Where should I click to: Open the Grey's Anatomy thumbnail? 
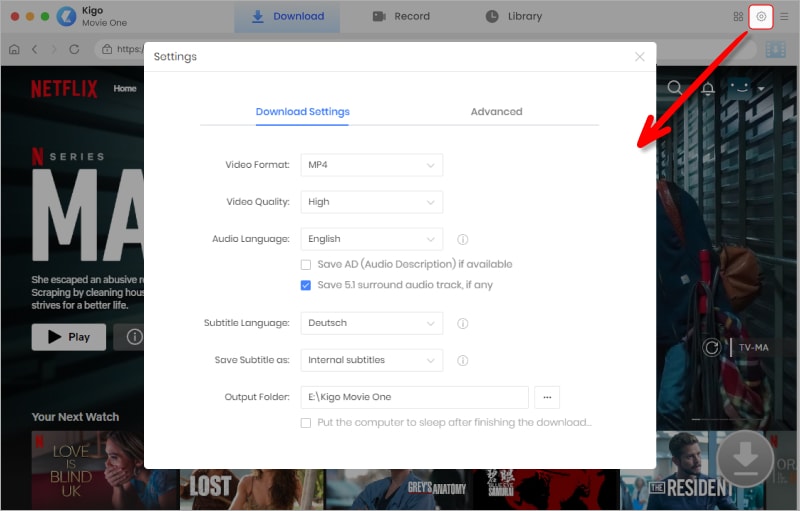tap(397, 489)
